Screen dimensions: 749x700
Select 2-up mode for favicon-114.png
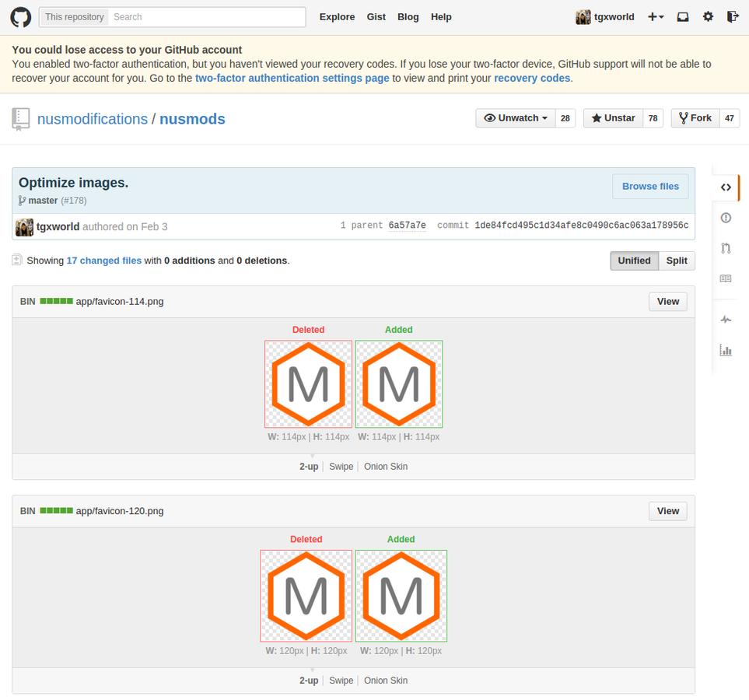tap(309, 467)
